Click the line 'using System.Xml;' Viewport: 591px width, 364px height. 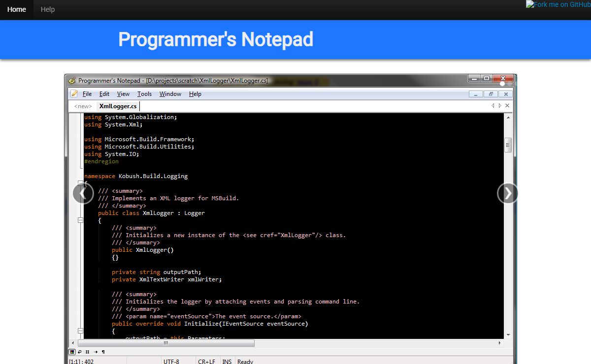click(113, 124)
